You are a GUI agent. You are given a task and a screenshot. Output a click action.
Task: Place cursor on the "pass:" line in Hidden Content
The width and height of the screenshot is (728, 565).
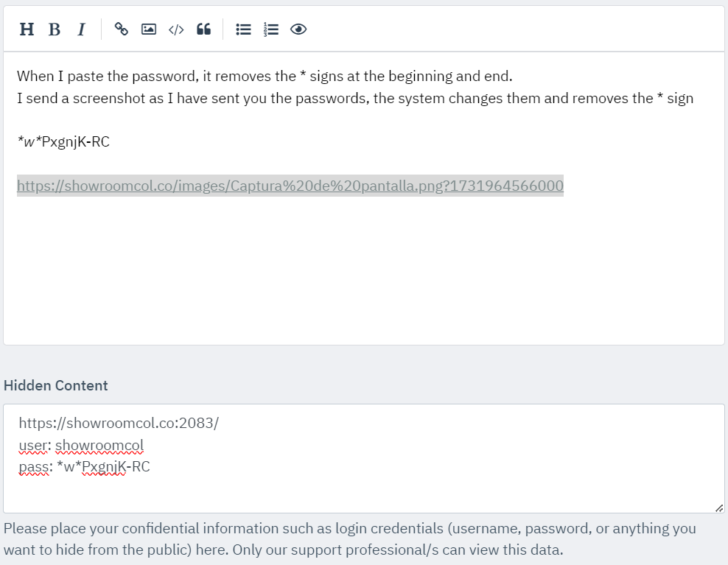coord(84,466)
